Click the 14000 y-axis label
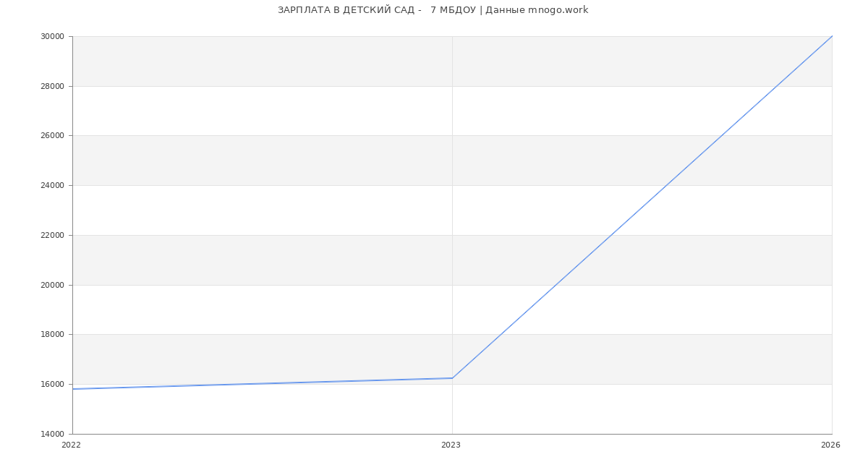868x470 pixels. [54, 434]
